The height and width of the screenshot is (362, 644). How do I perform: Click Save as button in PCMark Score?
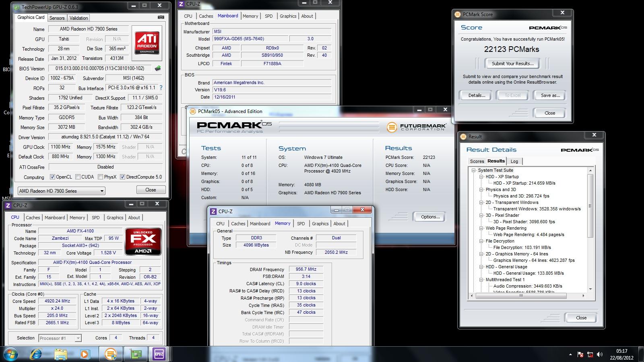pyautogui.click(x=550, y=95)
